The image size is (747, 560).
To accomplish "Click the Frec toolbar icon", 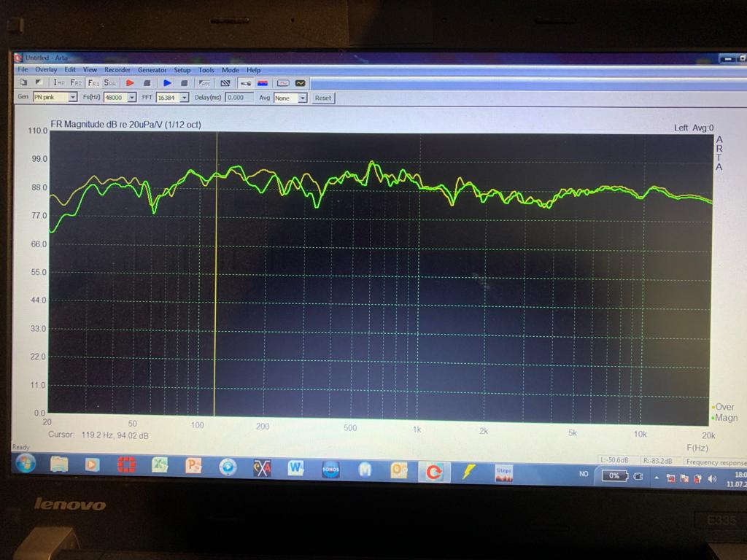I will (x=205, y=83).
